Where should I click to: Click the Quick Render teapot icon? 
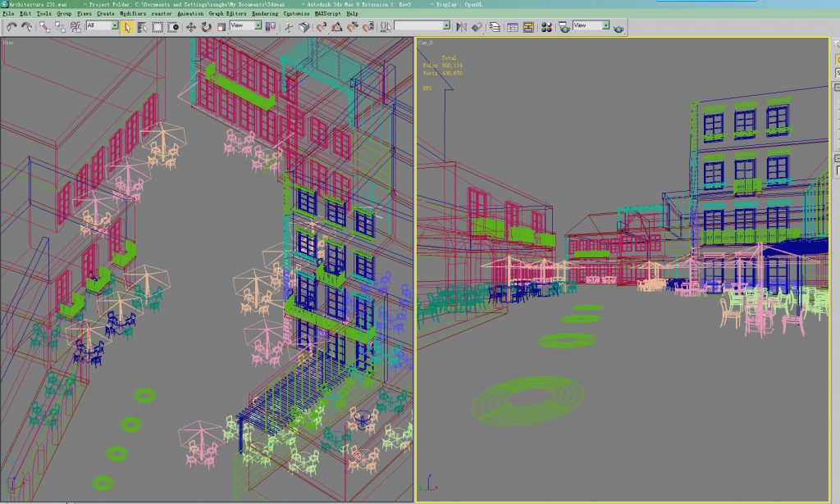[x=618, y=28]
